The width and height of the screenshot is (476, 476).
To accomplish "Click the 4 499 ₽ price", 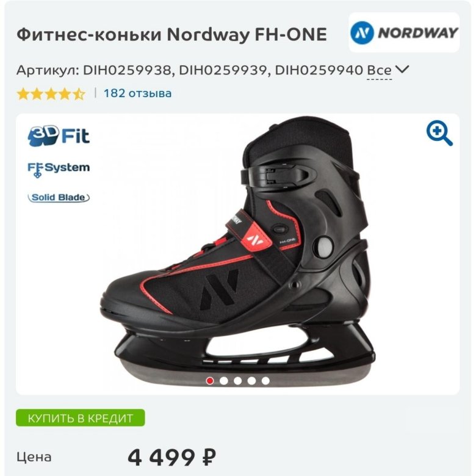I will pyautogui.click(x=172, y=457).
